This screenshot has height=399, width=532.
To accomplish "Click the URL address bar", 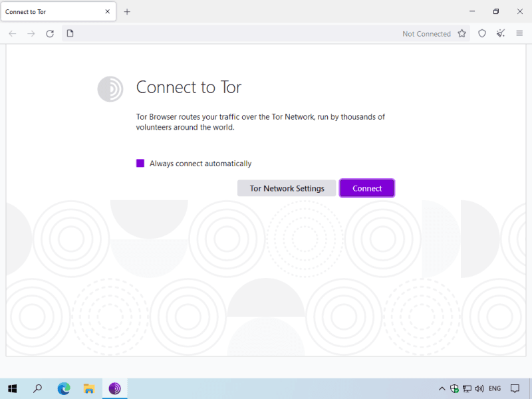I will (x=233, y=33).
